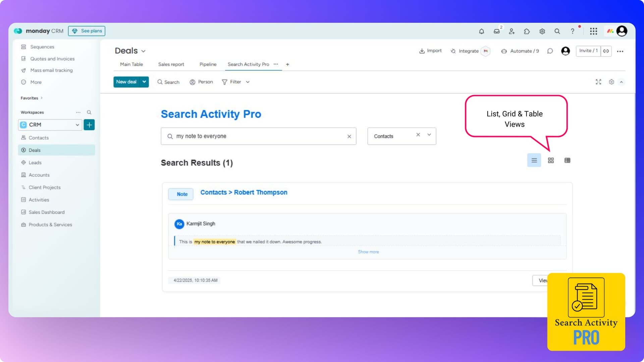Click the monday CRM logo
This screenshot has width=644, height=362.
[x=39, y=31]
